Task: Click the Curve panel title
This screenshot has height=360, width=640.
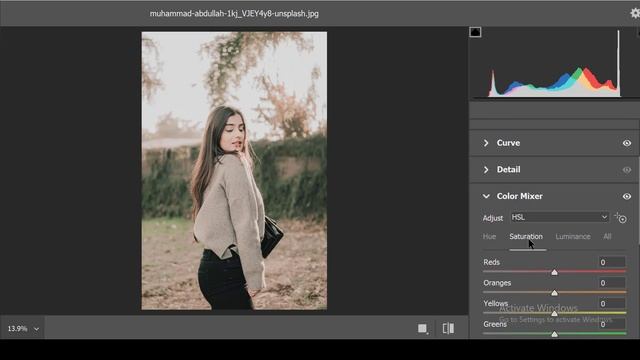Action: [x=508, y=143]
